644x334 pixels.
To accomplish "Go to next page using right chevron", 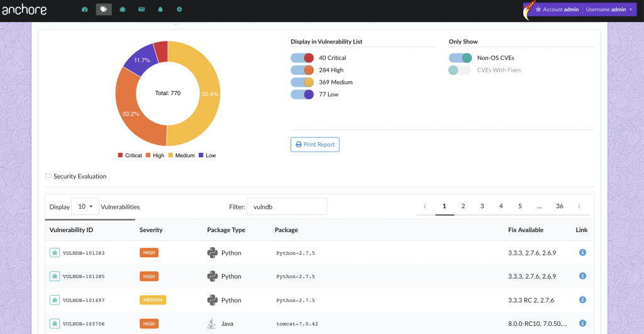I will tap(579, 206).
